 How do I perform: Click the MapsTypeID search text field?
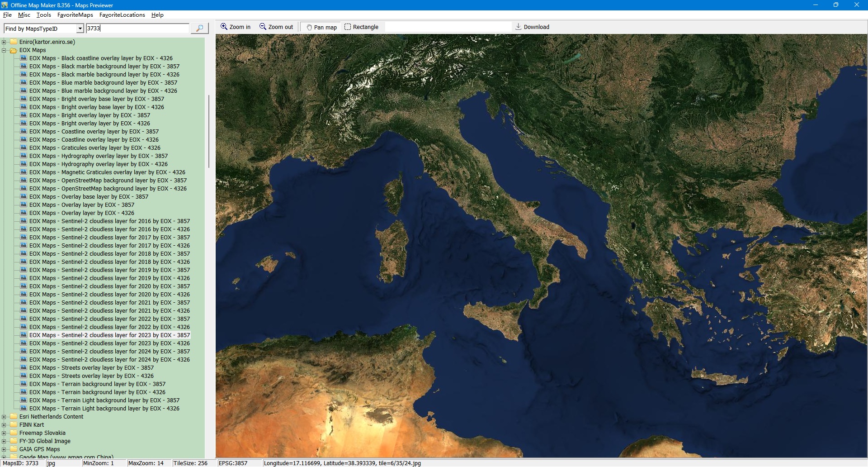point(137,29)
